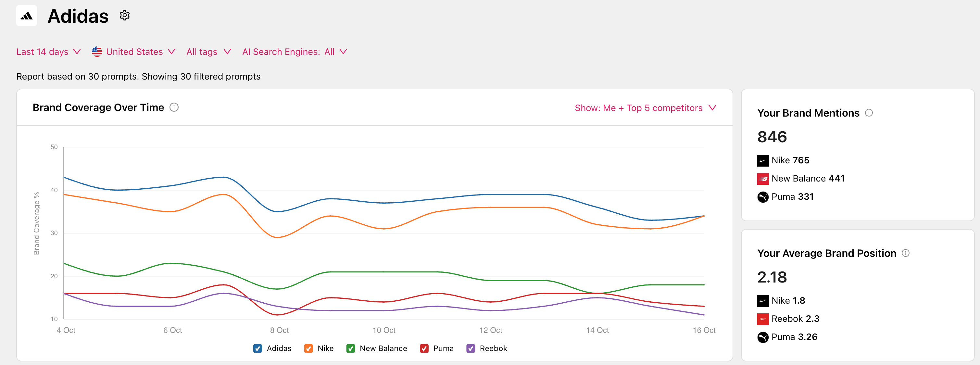Expand the United States country filter
The height and width of the screenshot is (365, 980).
133,52
